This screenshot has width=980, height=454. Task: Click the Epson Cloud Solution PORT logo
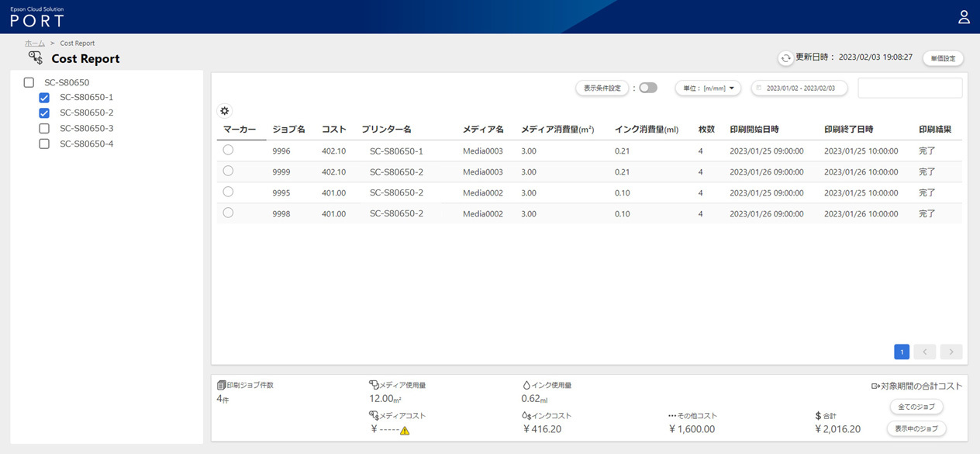click(x=37, y=17)
